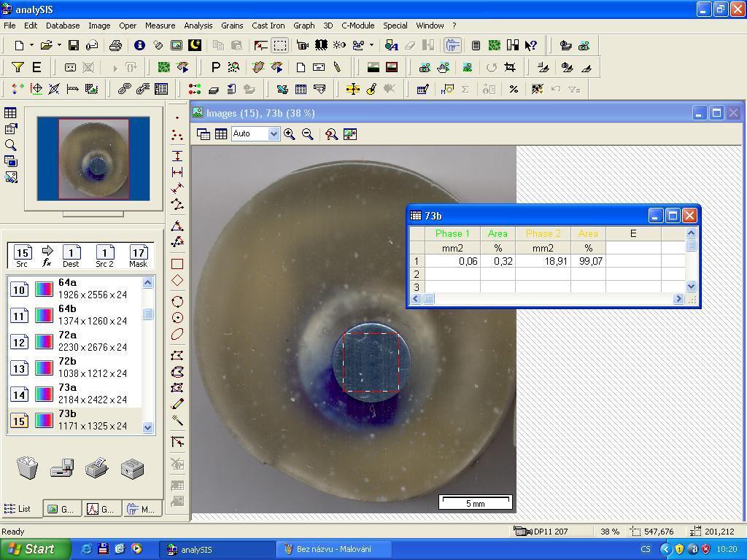Click the Mask buffer button showing 17
The image size is (747, 560).
coord(139,256)
